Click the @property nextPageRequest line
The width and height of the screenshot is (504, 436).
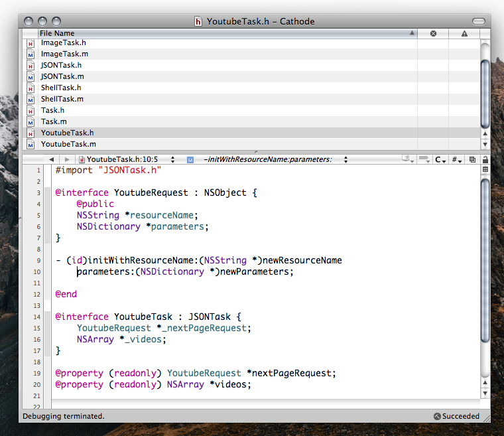coord(196,373)
